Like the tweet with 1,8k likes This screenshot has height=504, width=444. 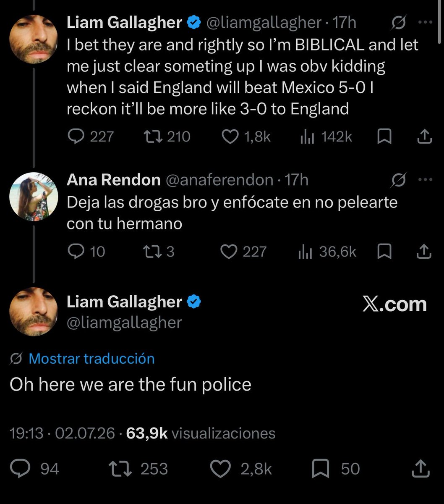[x=246, y=136]
